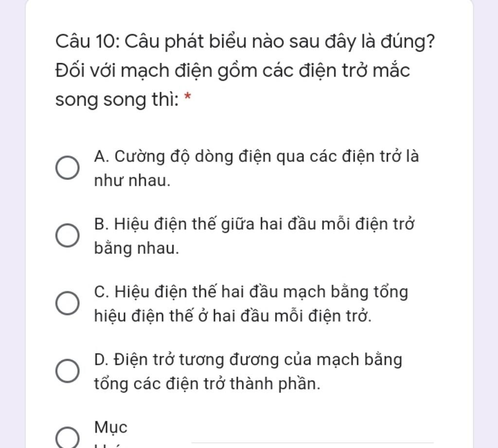Click the 'Mục' option label text
Viewport: 498px width, 448px height.
pyautogui.click(x=111, y=427)
